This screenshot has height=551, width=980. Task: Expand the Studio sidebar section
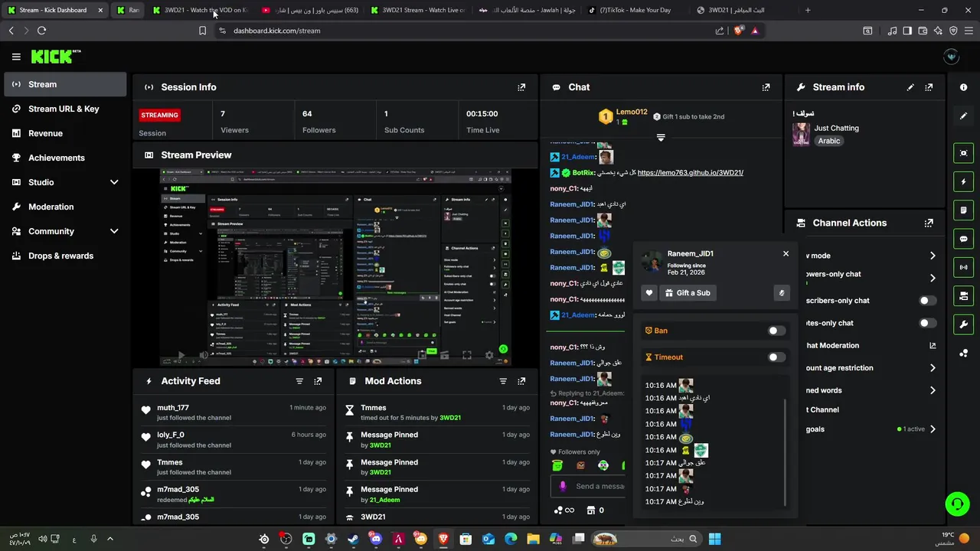click(x=113, y=182)
